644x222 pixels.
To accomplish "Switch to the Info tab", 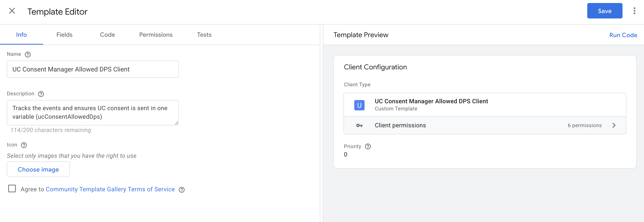I will (21, 35).
